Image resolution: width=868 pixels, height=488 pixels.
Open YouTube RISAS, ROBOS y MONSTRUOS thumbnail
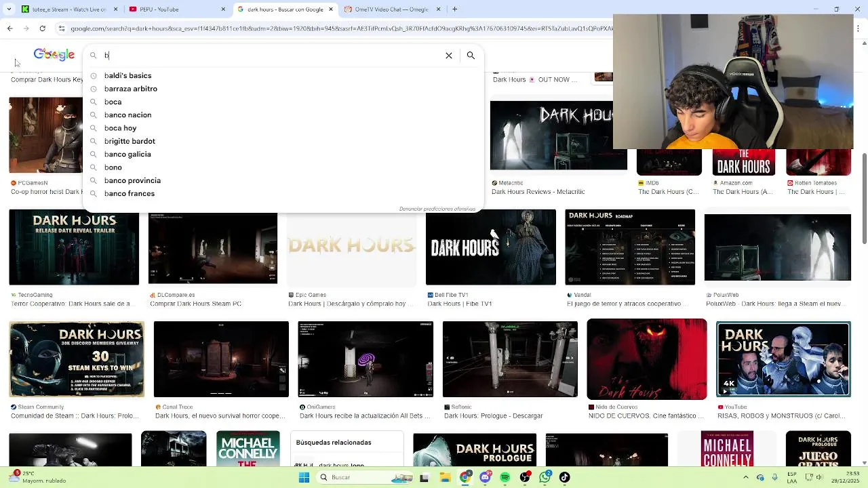click(783, 359)
